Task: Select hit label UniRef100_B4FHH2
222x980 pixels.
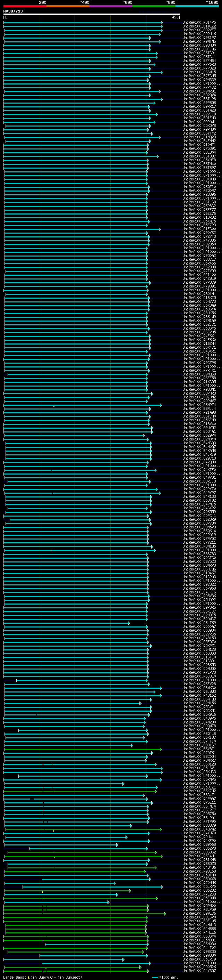Action: [199, 141]
